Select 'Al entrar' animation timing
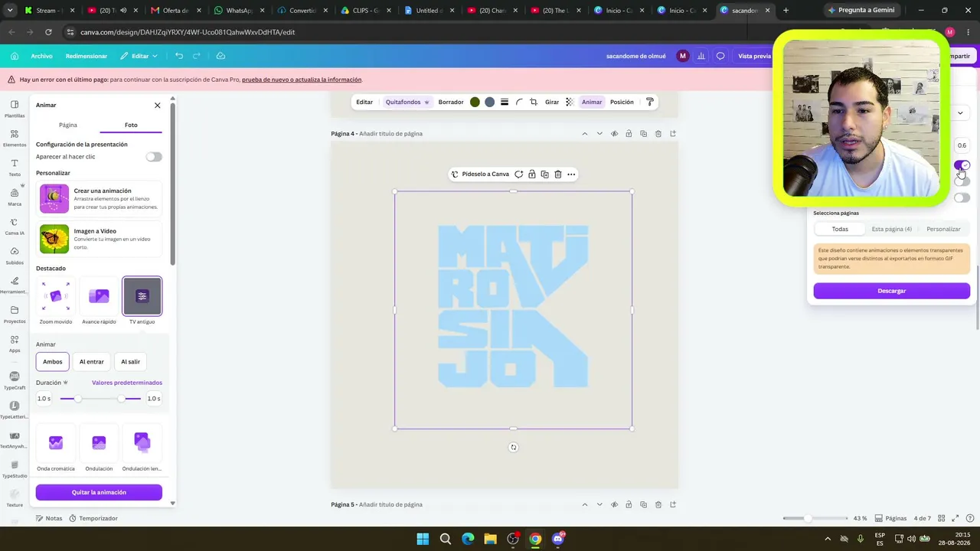This screenshot has width=980, height=551. coord(92,362)
